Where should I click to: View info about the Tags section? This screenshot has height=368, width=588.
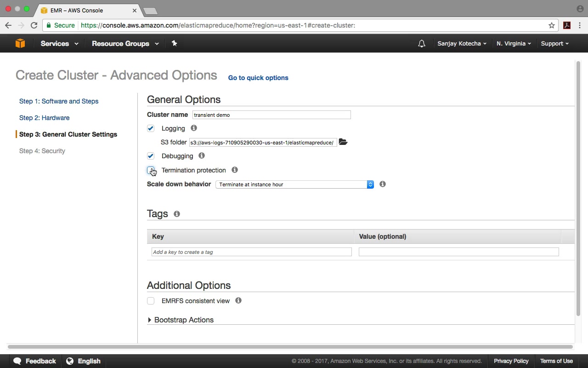click(177, 214)
